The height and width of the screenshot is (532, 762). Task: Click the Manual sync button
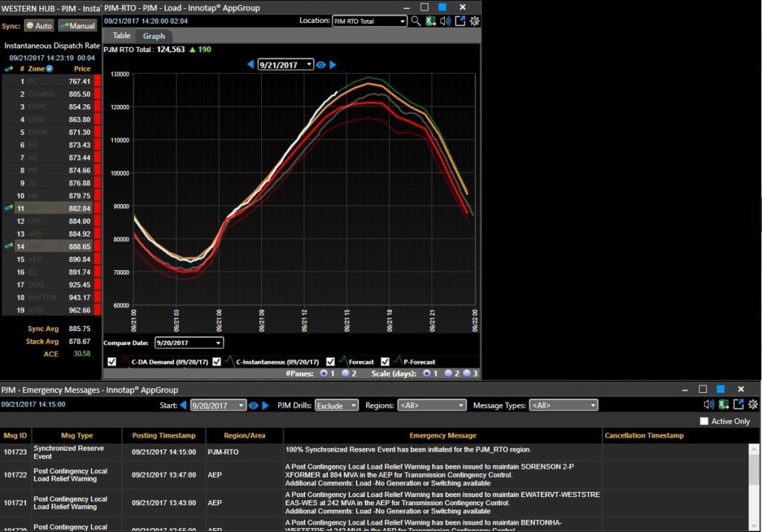tap(77, 26)
